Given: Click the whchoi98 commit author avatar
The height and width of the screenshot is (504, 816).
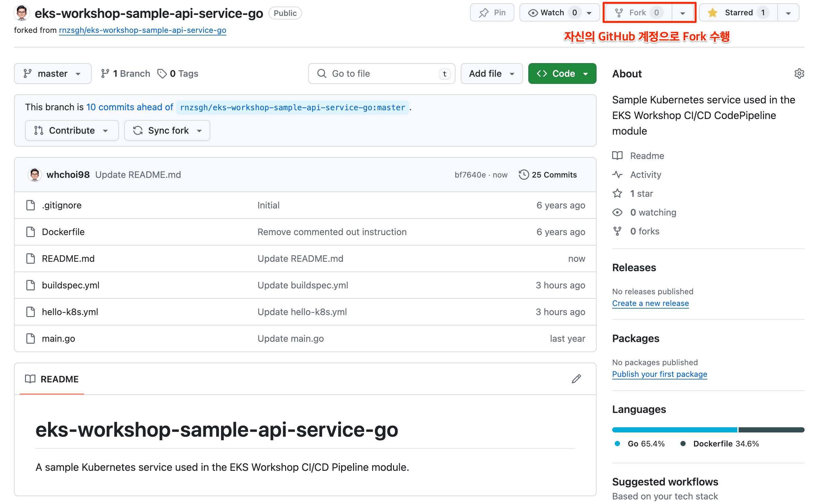Looking at the screenshot, I should click(35, 175).
